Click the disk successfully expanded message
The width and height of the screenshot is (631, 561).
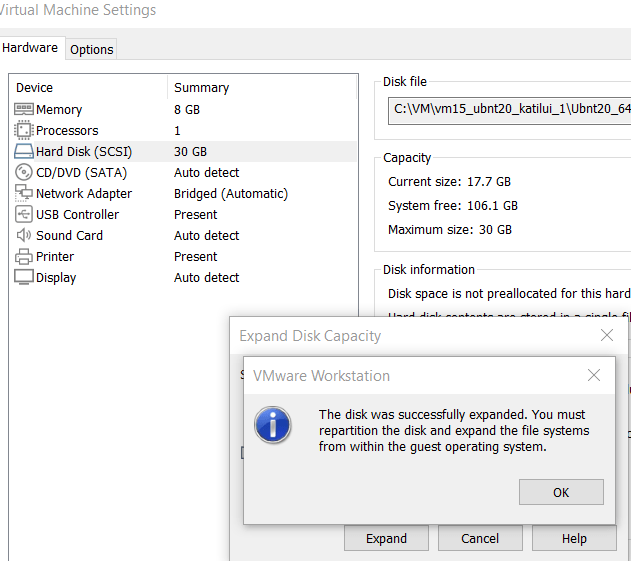coord(454,431)
